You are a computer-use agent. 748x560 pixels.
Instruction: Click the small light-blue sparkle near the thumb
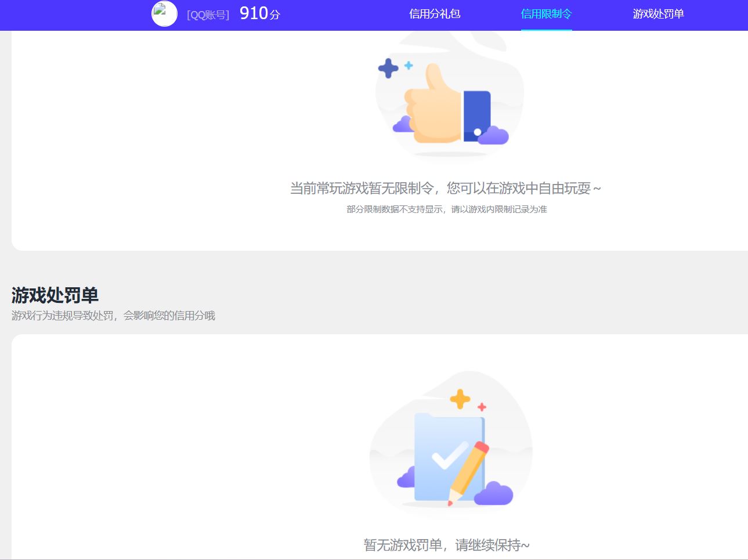click(409, 66)
